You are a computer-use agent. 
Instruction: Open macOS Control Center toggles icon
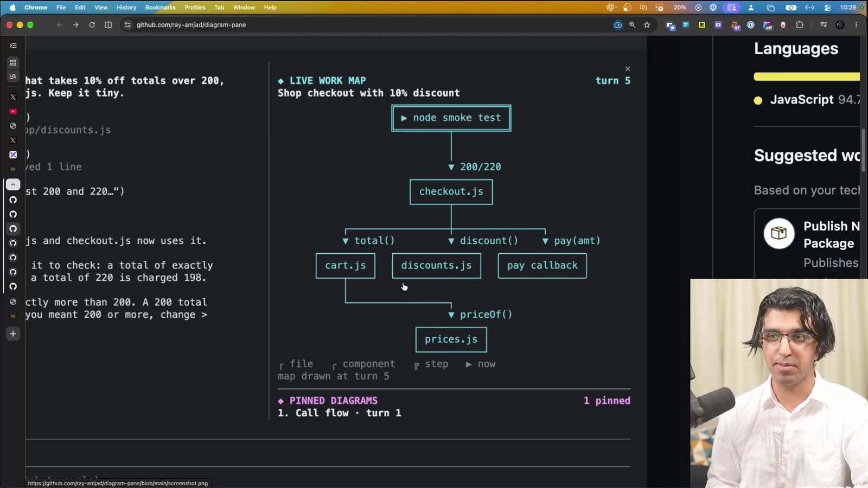tap(828, 8)
